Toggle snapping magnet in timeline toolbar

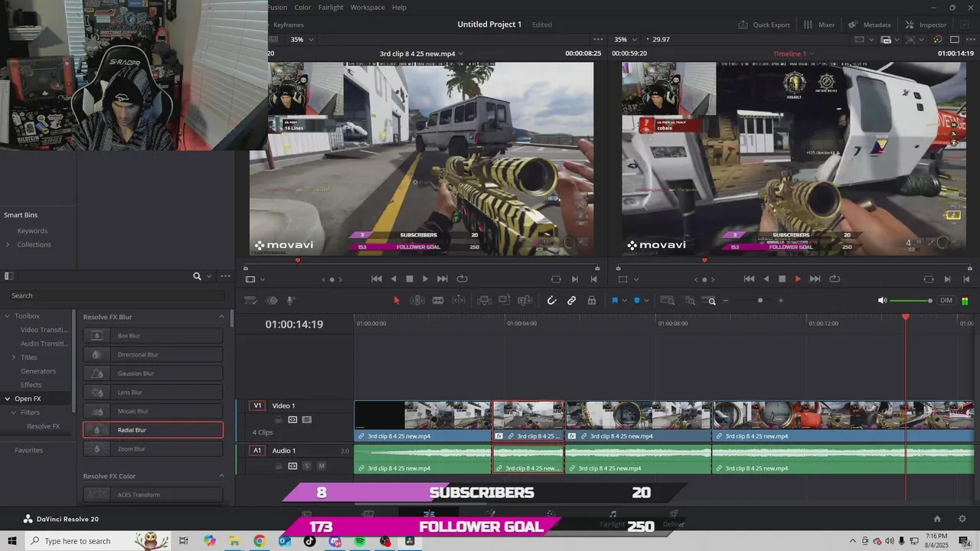(551, 301)
